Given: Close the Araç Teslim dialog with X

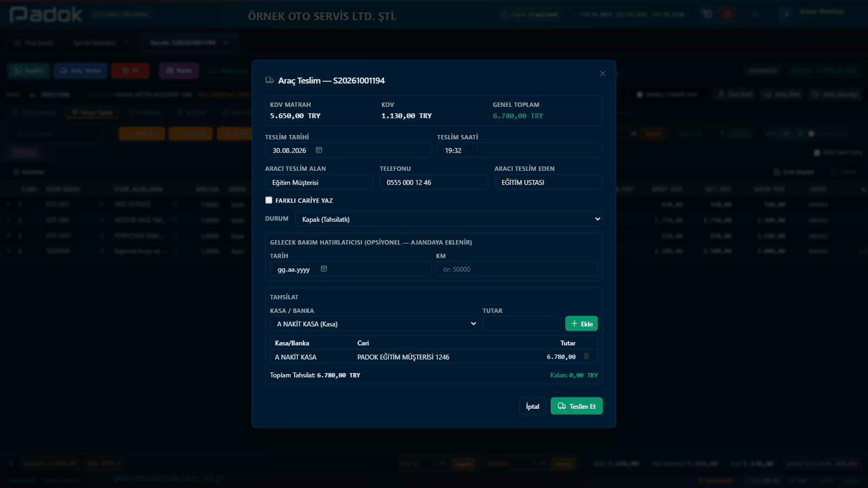Looking at the screenshot, I should click(x=603, y=74).
